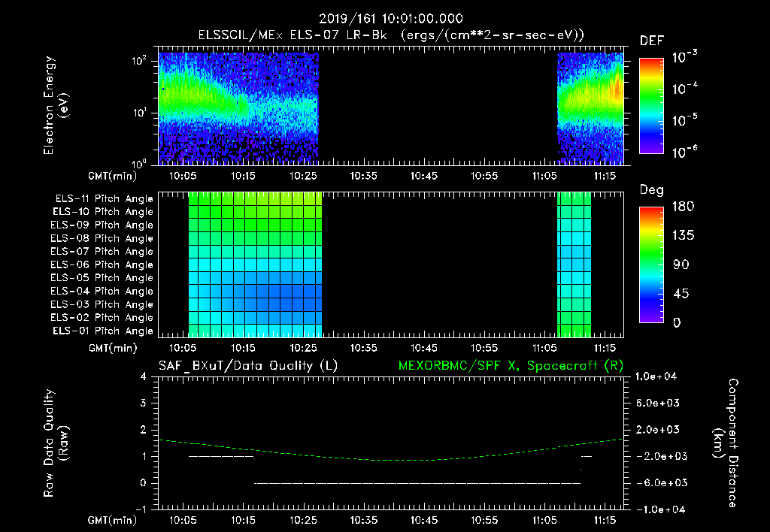Click the 10:45 tick under pitch angle panel
This screenshot has height=532, width=770.
pyautogui.click(x=424, y=348)
